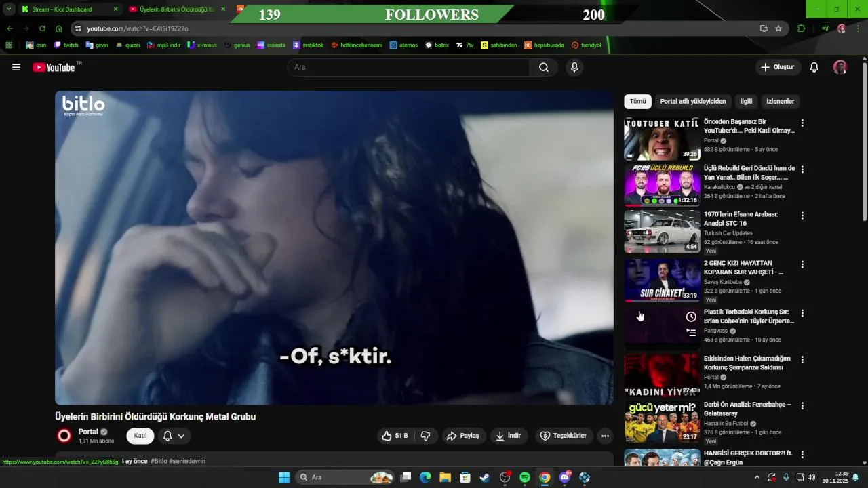Screen dimensions: 868x488
Task: Click the main video player
Action: click(334, 248)
